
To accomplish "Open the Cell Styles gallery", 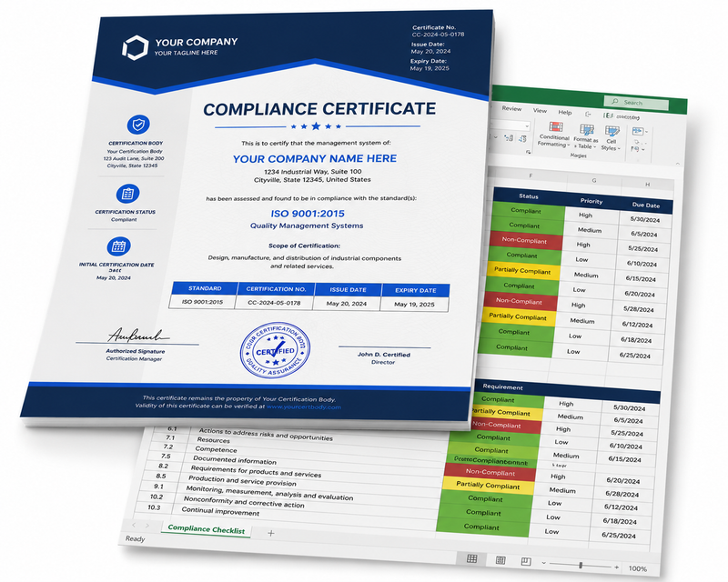I will click(x=611, y=138).
